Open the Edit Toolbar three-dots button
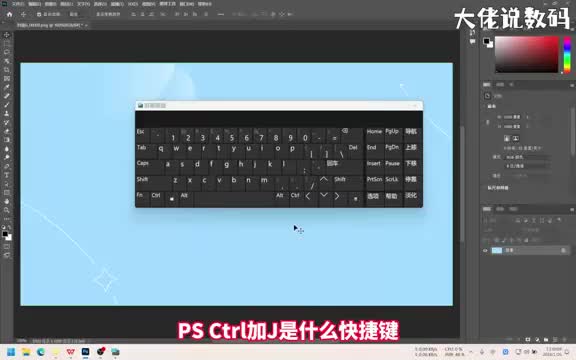This screenshot has width=576, height=360. (7, 219)
